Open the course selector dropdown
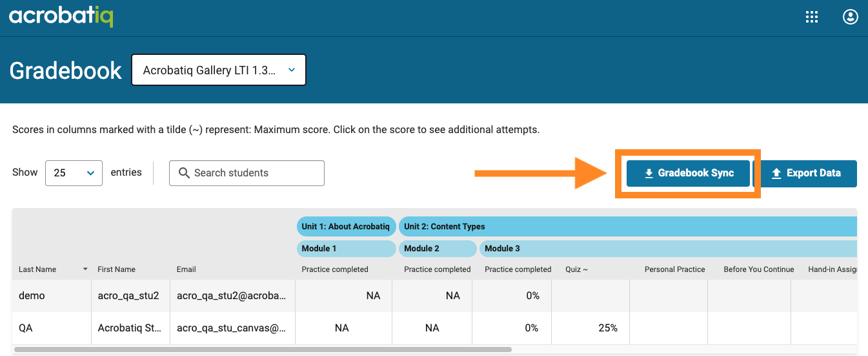 pos(219,70)
